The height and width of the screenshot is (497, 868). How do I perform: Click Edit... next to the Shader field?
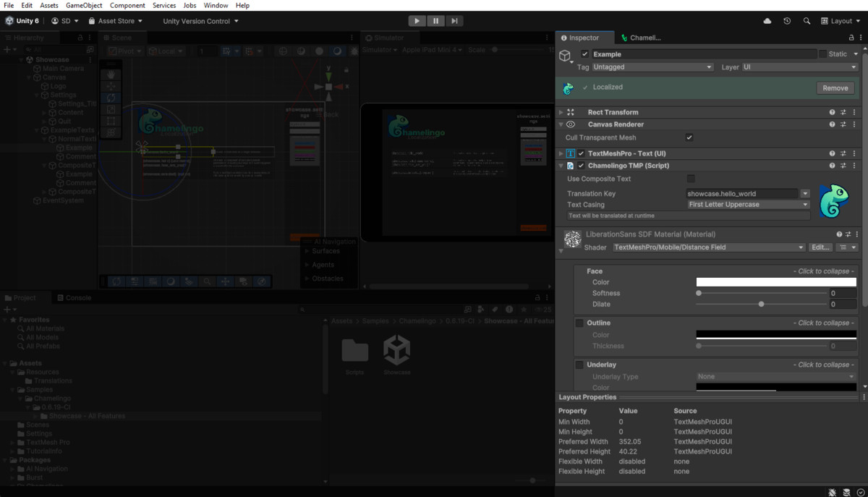pyautogui.click(x=821, y=247)
